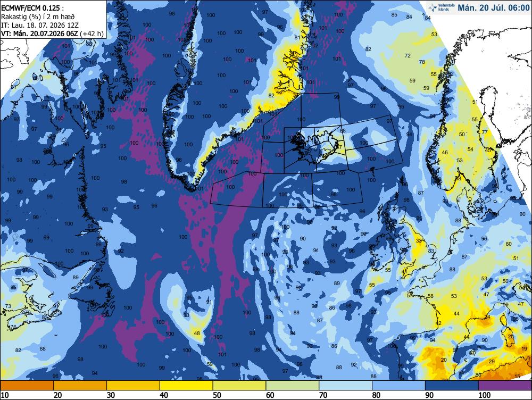Click the '81' value over northeast Greenland
This screenshot has height=400, width=532.
tap(297, 37)
